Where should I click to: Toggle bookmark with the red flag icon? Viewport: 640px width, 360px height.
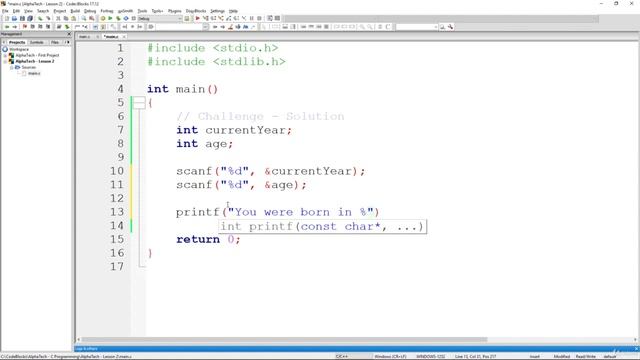(x=24, y=27)
